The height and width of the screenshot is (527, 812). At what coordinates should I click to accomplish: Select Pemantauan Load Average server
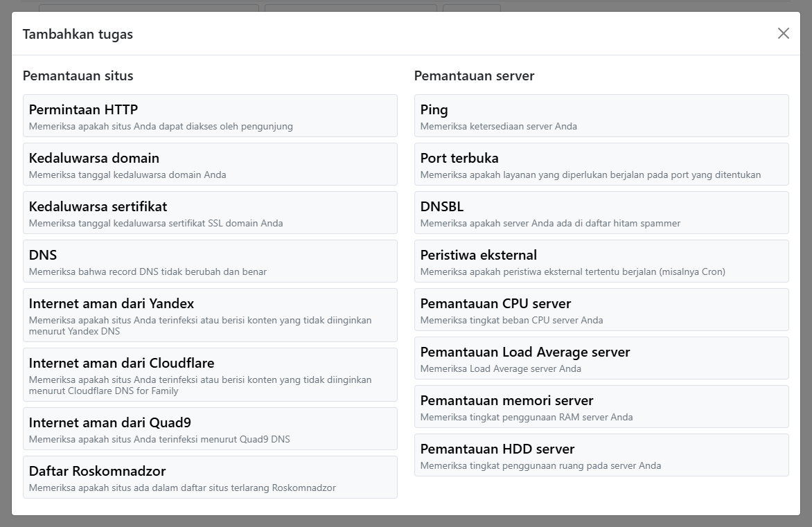click(x=601, y=358)
